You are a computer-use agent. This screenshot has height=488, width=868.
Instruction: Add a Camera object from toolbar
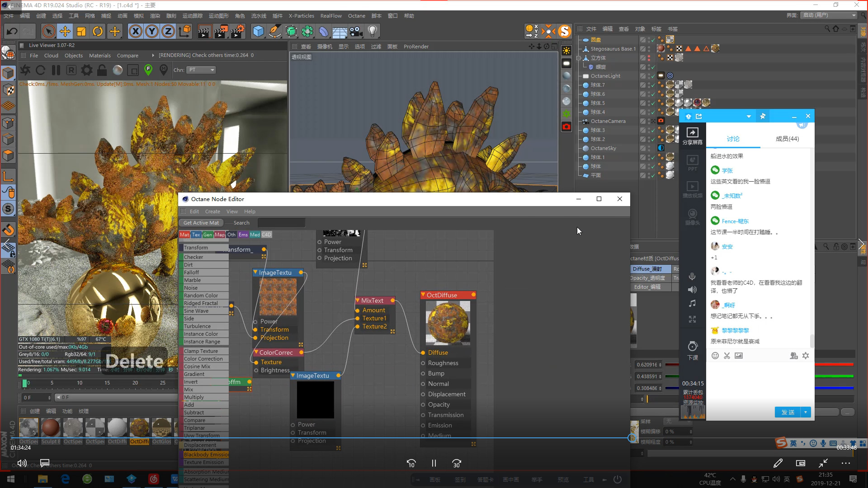356,31
